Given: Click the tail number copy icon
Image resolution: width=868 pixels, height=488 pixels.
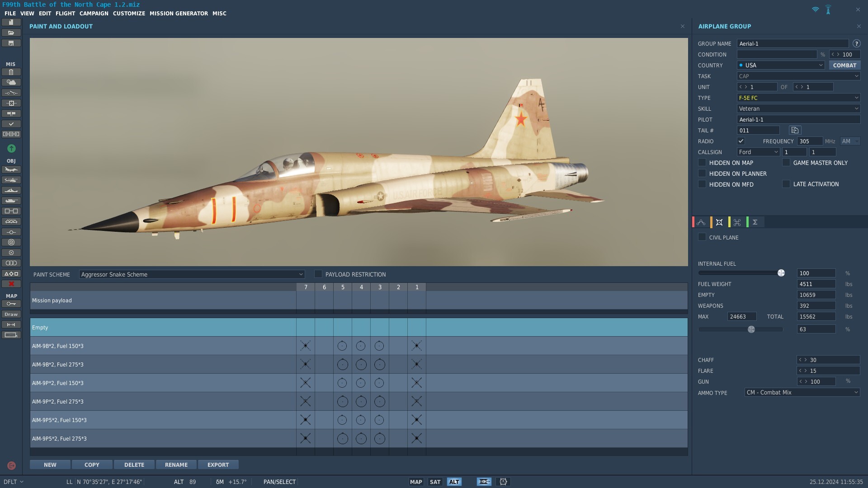Looking at the screenshot, I should 795,130.
